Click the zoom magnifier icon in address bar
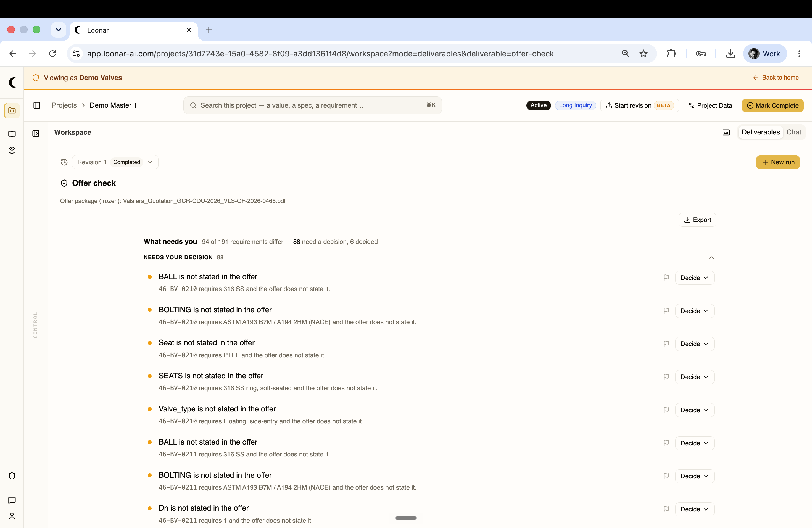Image resolution: width=812 pixels, height=528 pixels. pyautogui.click(x=625, y=54)
